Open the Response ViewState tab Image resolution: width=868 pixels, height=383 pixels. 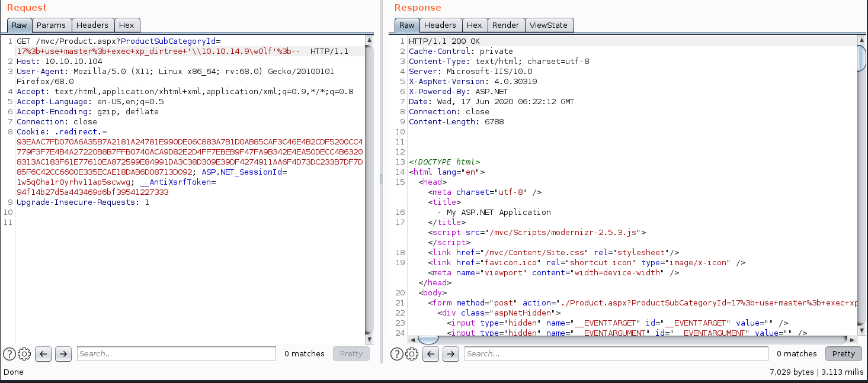point(549,25)
